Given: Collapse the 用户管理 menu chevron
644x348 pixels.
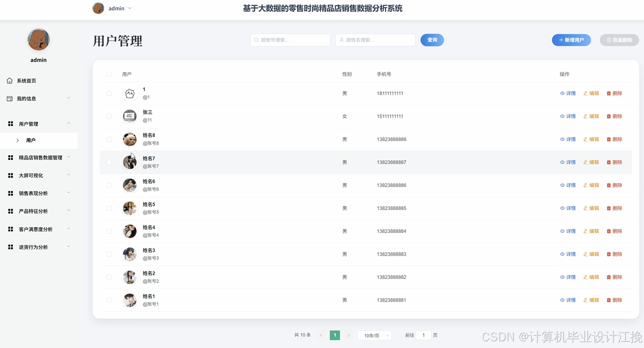Looking at the screenshot, I should tap(68, 124).
